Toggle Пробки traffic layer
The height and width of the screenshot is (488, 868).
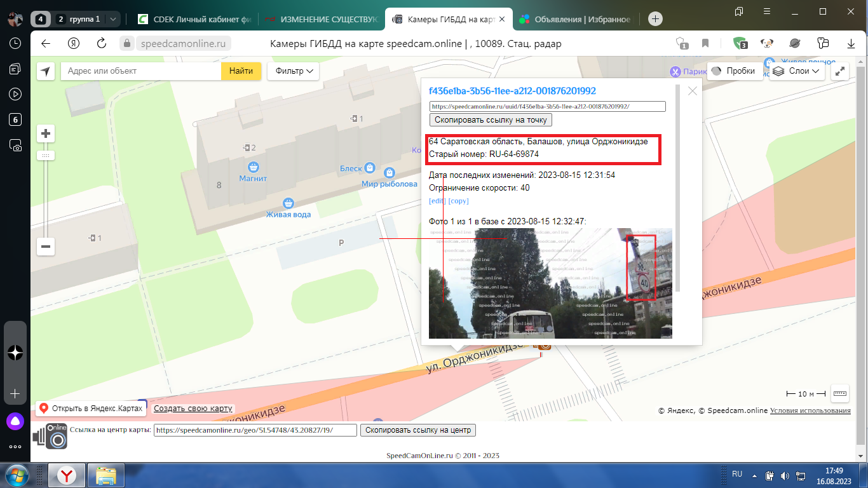point(734,71)
